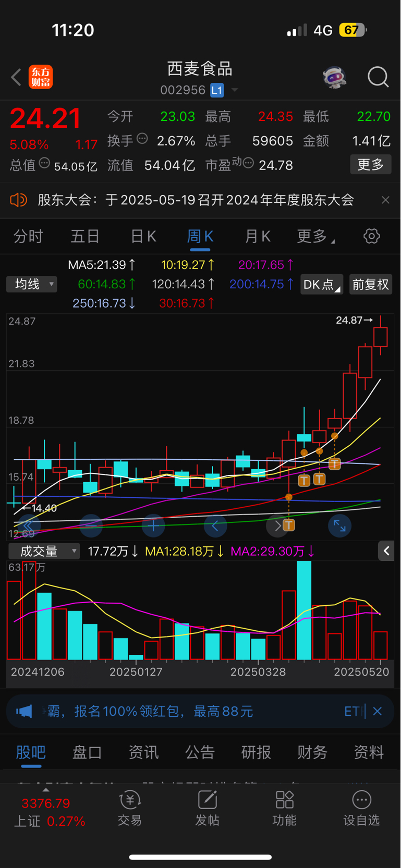Viewport: 401px width, 868px height.
Task: Switch to the 资料 tab
Action: (x=369, y=752)
